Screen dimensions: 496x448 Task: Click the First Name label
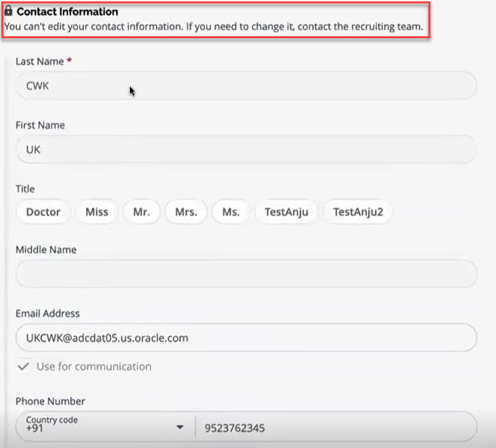[40, 125]
